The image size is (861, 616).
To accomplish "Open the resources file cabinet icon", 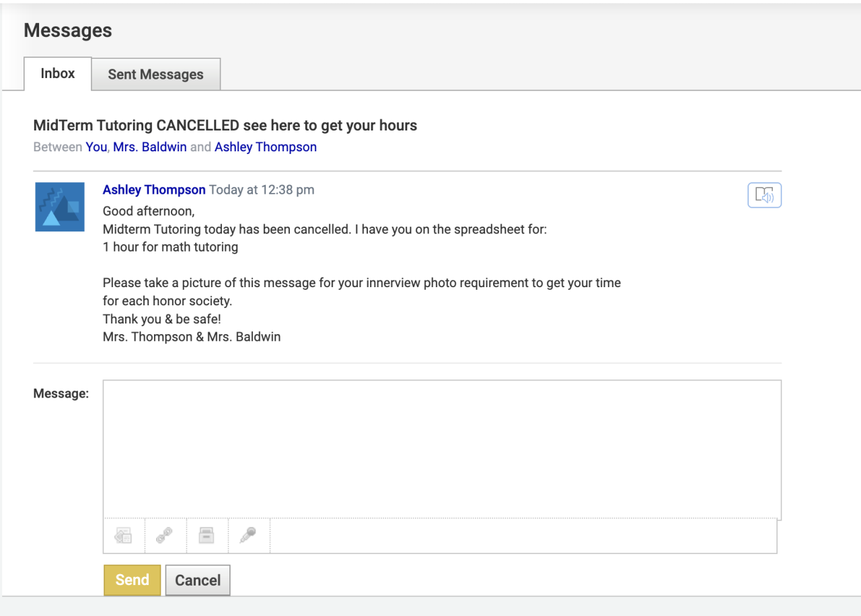I will pyautogui.click(x=207, y=535).
